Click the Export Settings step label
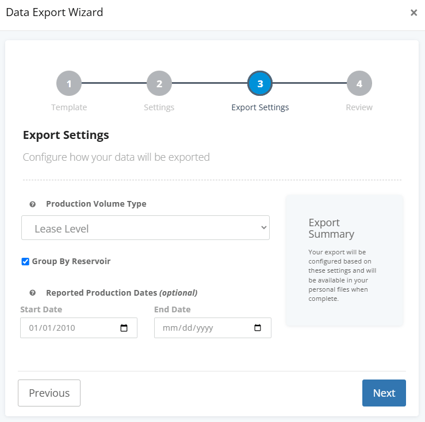Viewport: 425px width, 422px height. [260, 107]
